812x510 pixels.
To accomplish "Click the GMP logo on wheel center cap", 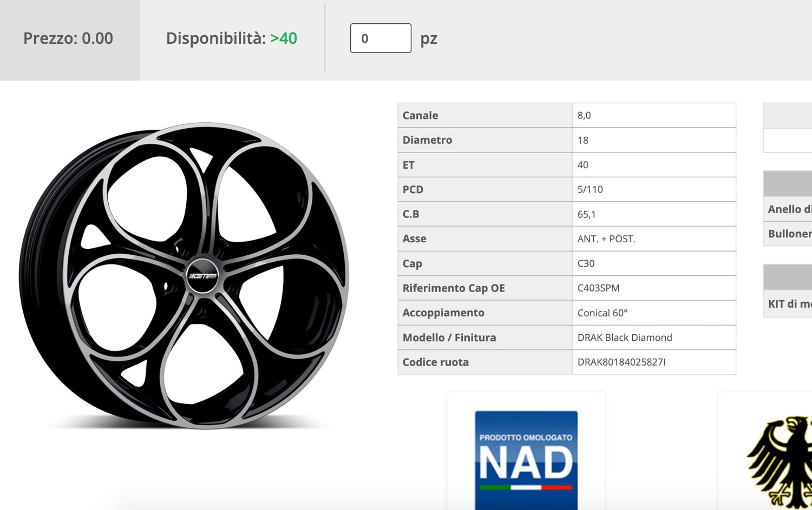I will 202,276.
